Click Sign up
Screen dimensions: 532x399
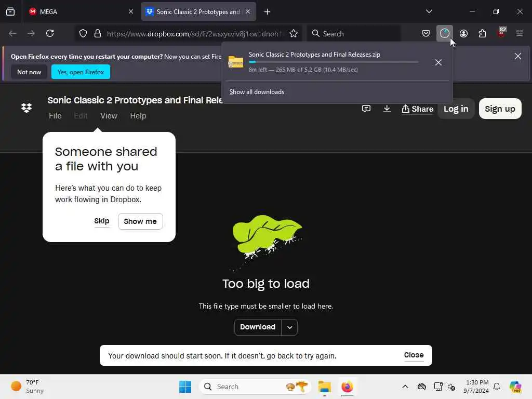tap(500, 109)
